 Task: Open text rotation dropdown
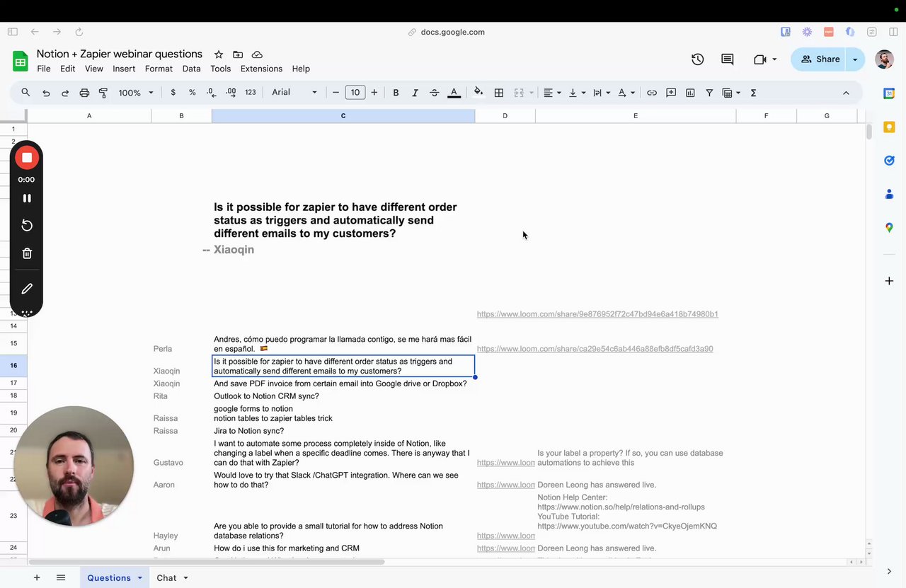pyautogui.click(x=626, y=93)
